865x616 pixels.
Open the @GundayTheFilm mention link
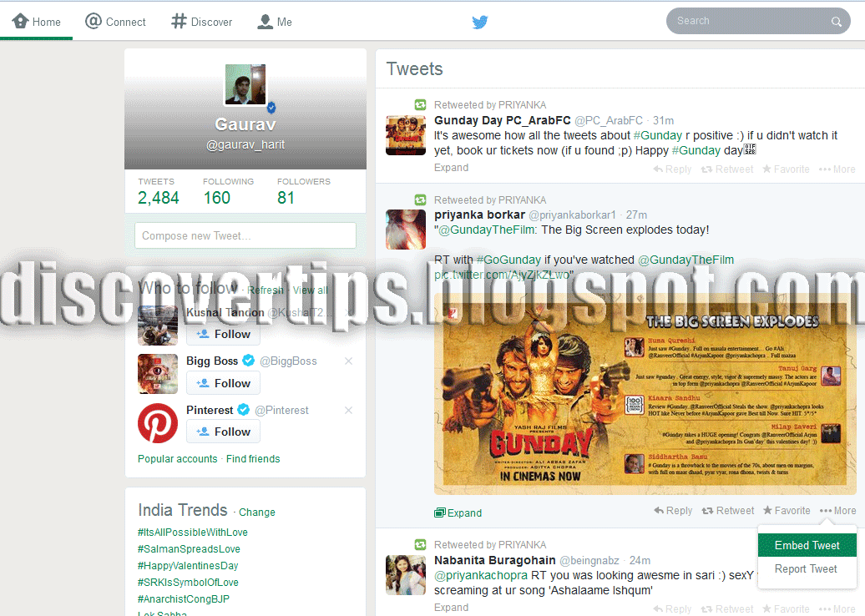pyautogui.click(x=486, y=230)
